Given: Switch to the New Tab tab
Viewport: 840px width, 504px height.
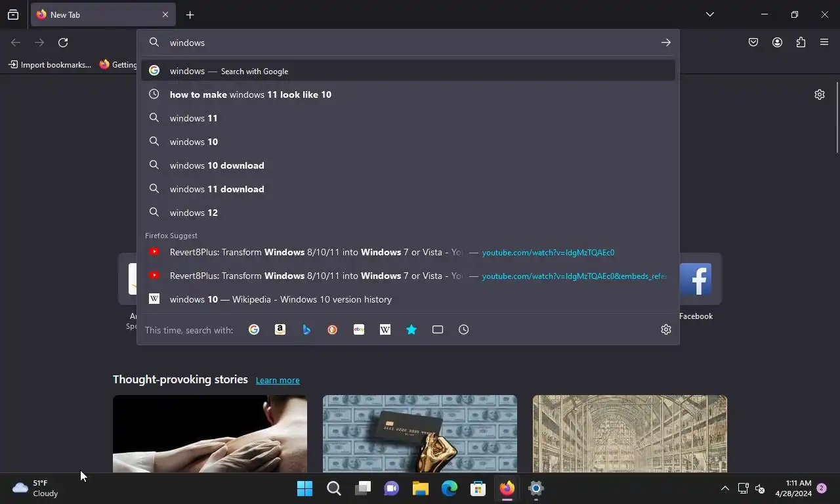Looking at the screenshot, I should pos(102,14).
